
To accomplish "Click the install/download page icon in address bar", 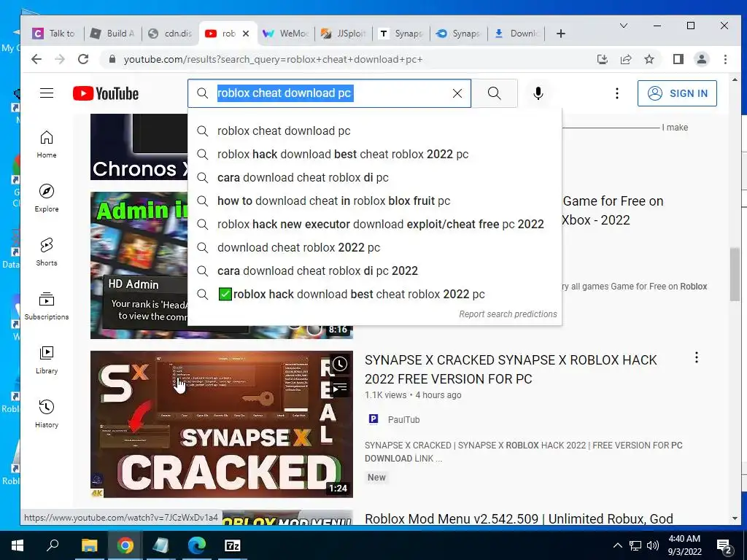I will (x=602, y=60).
